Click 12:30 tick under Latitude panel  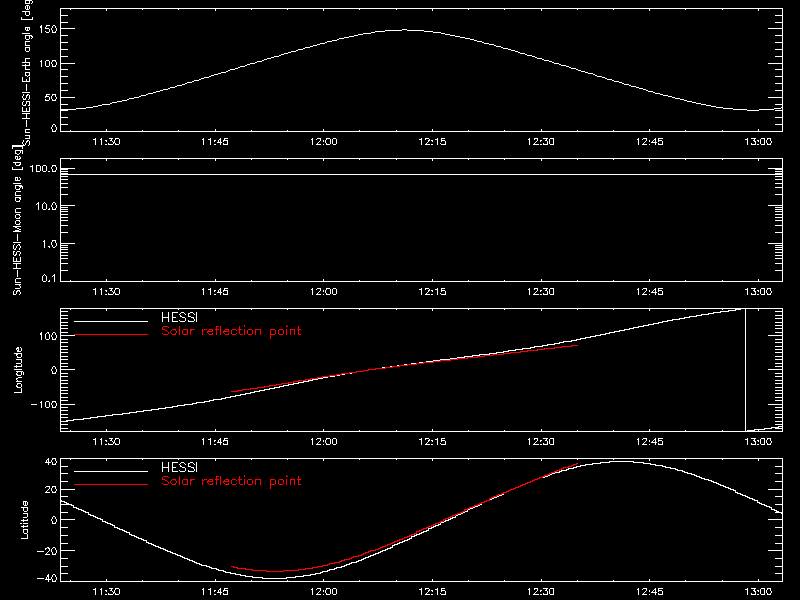click(541, 592)
